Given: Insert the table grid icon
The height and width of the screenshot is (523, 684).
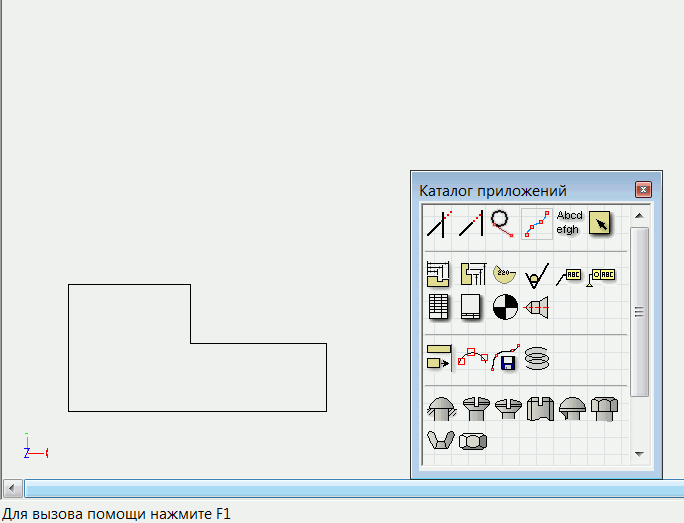Looking at the screenshot, I should (439, 307).
